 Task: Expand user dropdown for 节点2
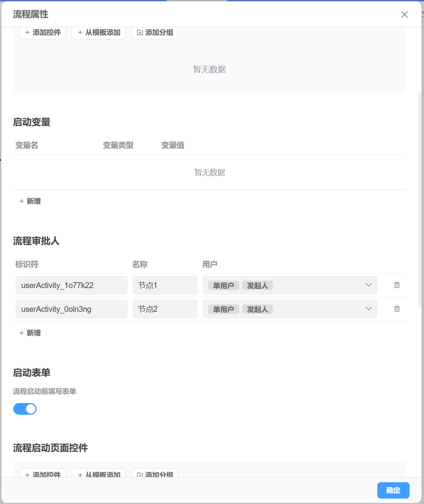tap(368, 309)
